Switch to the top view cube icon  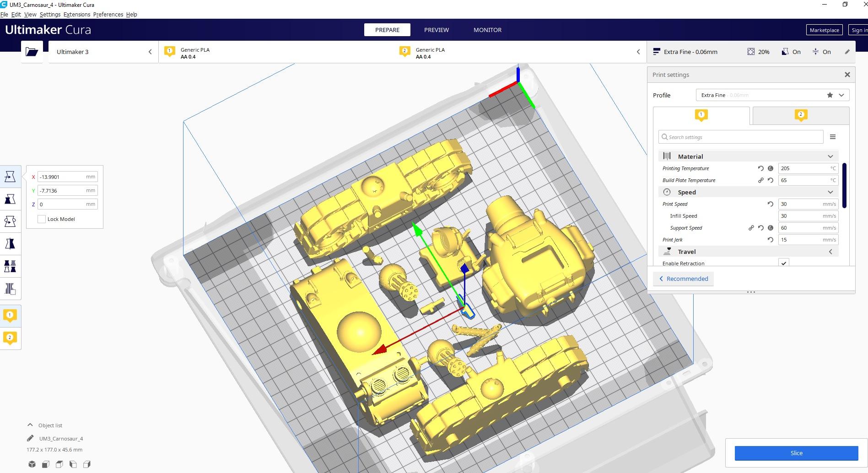(x=59, y=464)
